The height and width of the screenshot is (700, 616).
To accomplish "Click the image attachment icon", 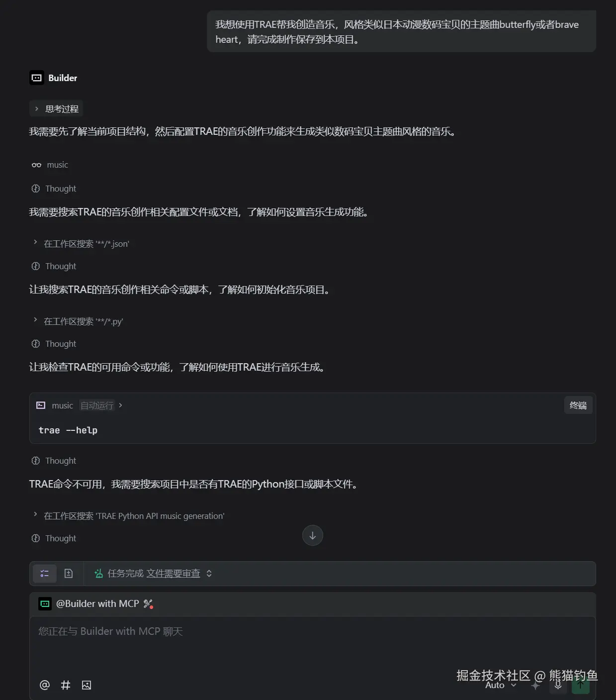I will coord(87,685).
